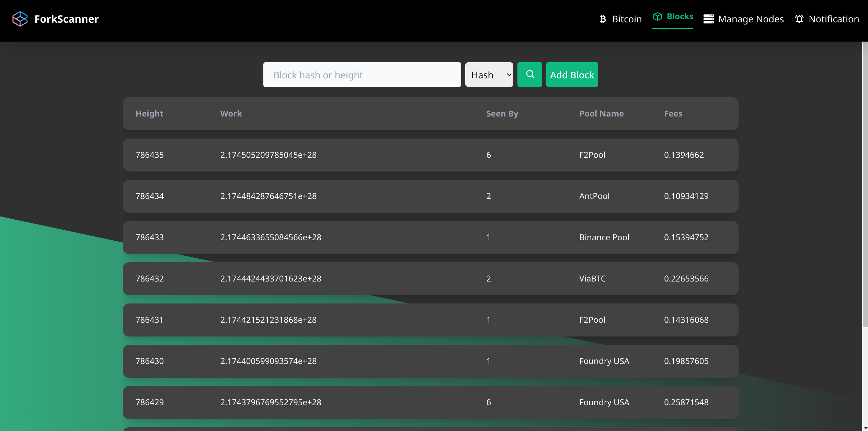Click the Manage Nodes server icon
868x431 pixels.
[708, 19]
